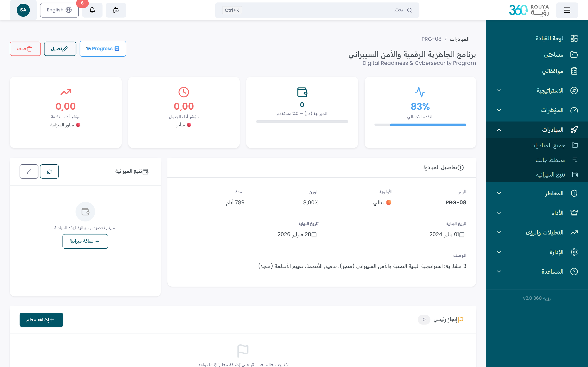Expand the الاستراتيجية sidebar section

point(499,91)
